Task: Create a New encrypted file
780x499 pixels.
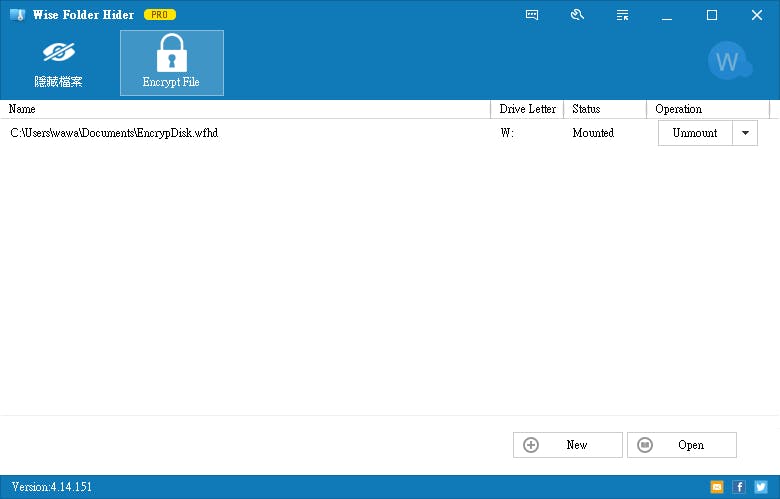Action: point(568,445)
